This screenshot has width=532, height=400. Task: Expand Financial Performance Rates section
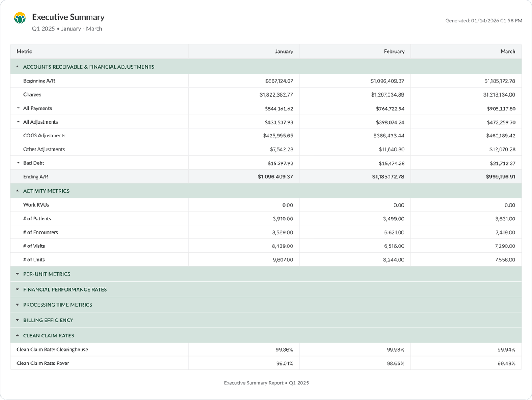tap(18, 290)
